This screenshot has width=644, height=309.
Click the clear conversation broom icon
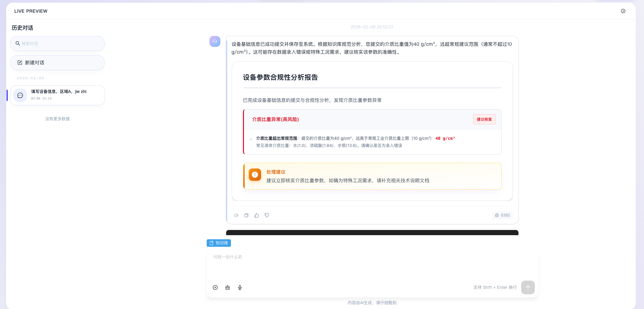coord(228,287)
